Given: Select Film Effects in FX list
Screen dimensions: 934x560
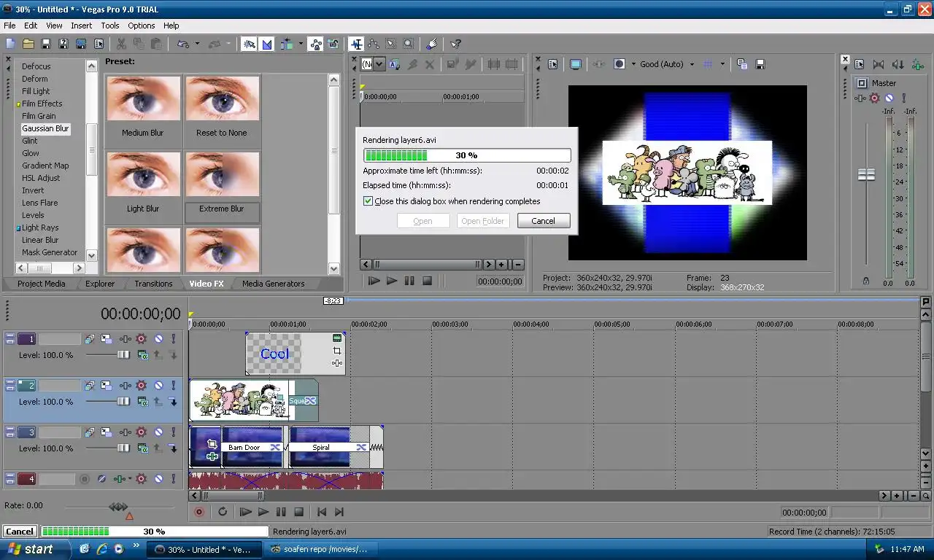Looking at the screenshot, I should point(42,104).
